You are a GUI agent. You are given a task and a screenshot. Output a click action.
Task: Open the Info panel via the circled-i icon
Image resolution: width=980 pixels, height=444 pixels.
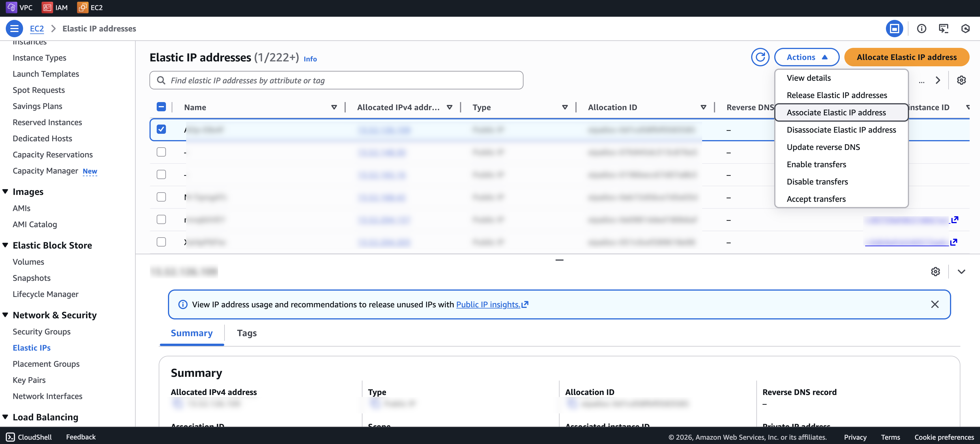pos(921,29)
